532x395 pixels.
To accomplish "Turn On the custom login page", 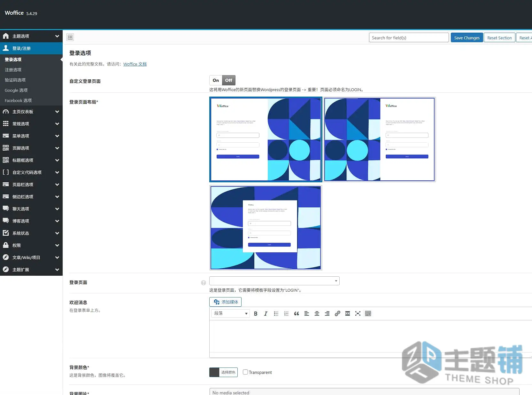I will (x=216, y=80).
